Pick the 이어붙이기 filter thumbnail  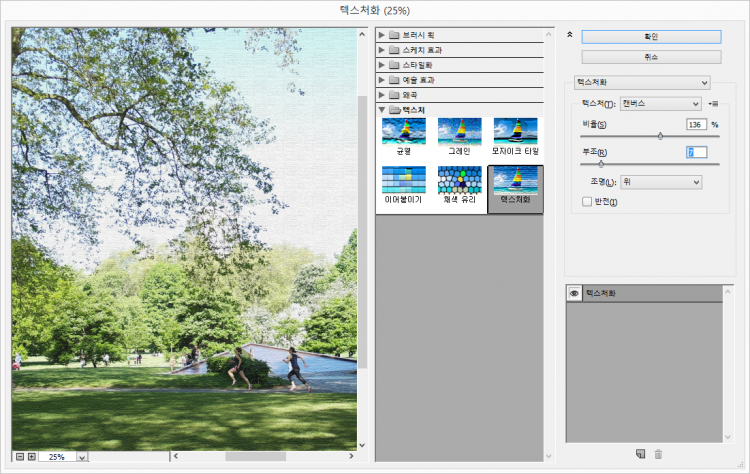coord(403,180)
